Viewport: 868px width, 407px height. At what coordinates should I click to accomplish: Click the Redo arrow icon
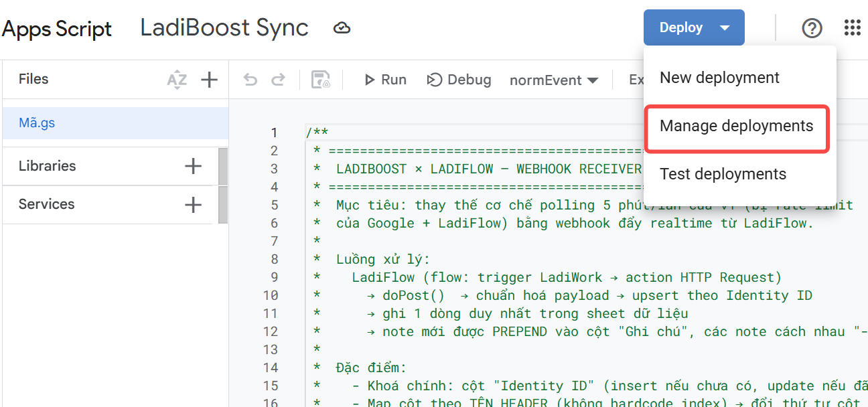[278, 80]
